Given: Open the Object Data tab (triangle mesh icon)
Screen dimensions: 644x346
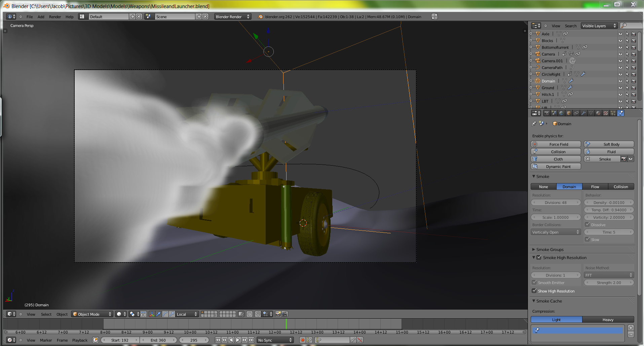Looking at the screenshot, I should 591,113.
